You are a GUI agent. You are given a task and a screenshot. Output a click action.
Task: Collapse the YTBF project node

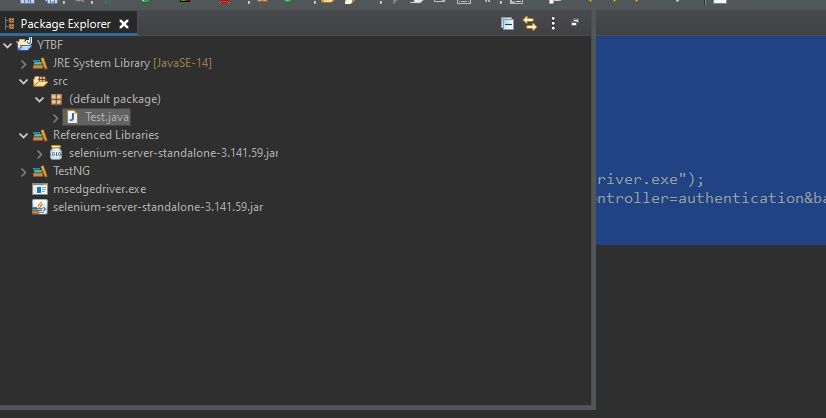point(7,45)
